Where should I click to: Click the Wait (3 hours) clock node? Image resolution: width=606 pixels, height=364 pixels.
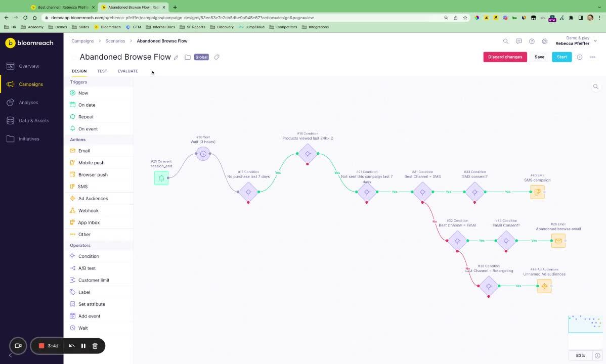(203, 154)
